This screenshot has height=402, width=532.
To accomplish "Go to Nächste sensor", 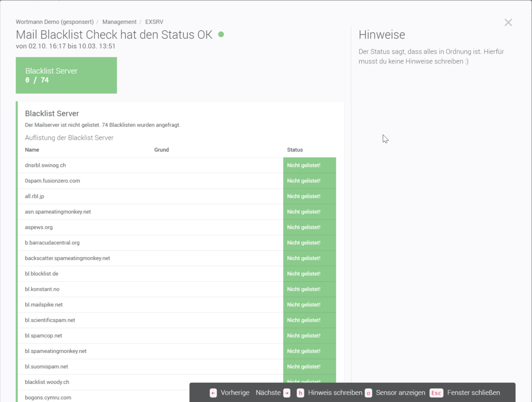I will click(x=268, y=393).
